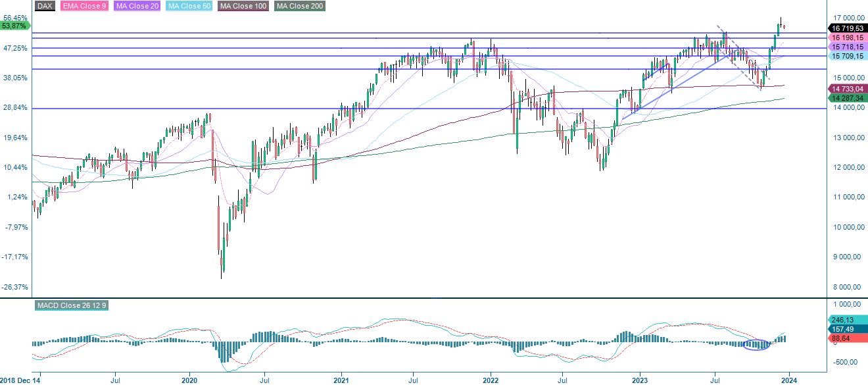The width and height of the screenshot is (868, 385).
Task: Click the 16 198,15 EMA value tag
Action: click(x=848, y=38)
